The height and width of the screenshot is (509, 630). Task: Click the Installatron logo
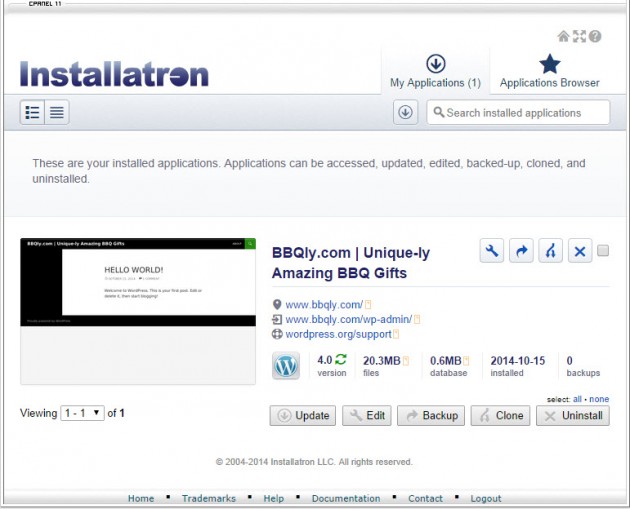(x=114, y=74)
